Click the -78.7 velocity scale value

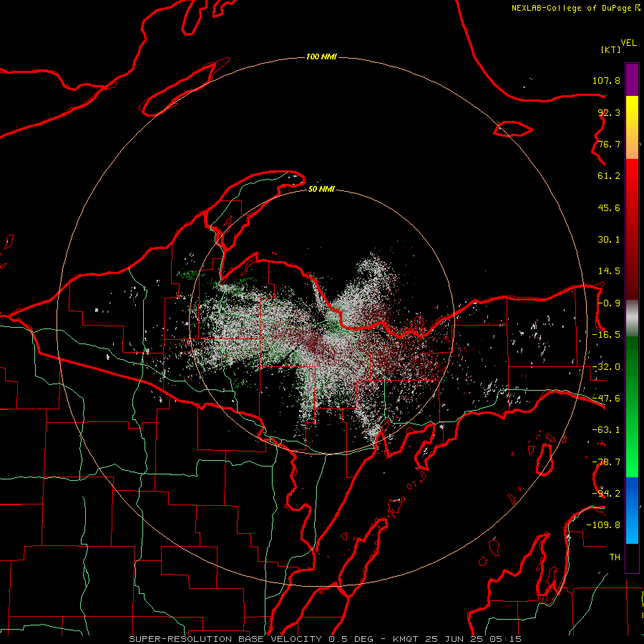pyautogui.click(x=606, y=462)
